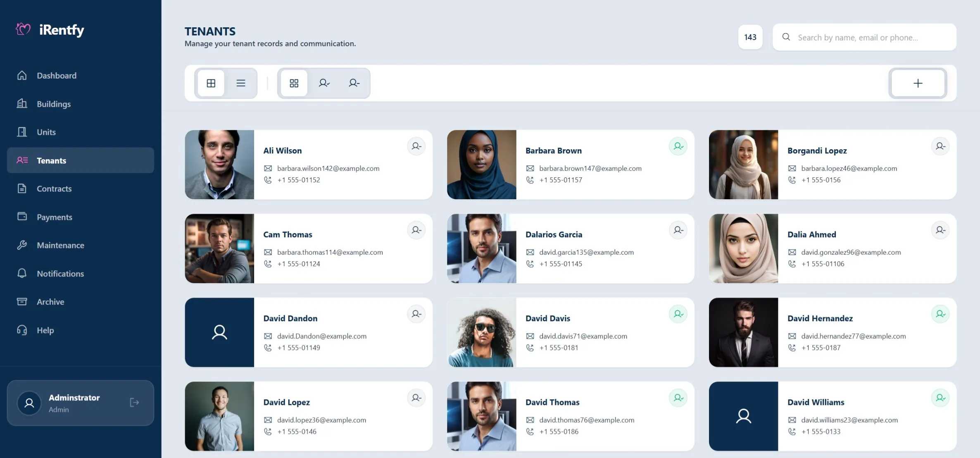This screenshot has width=980, height=458.
Task: Click the 143 tenant count badge
Action: tap(750, 37)
